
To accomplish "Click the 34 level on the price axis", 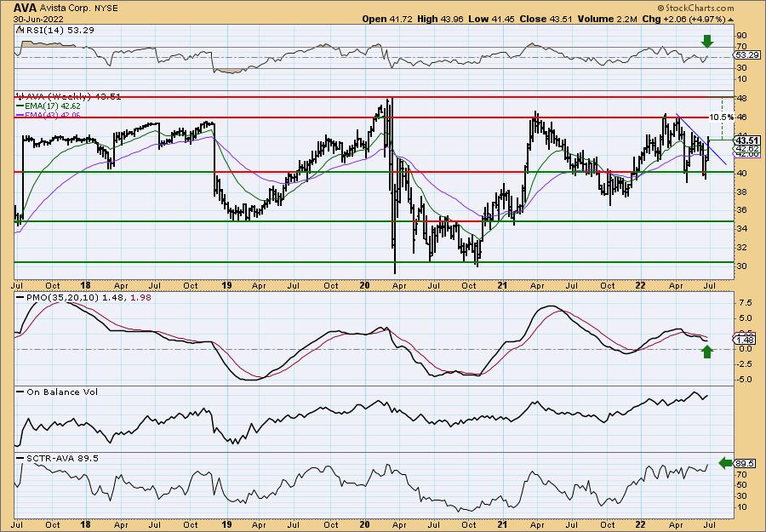I will (741, 229).
